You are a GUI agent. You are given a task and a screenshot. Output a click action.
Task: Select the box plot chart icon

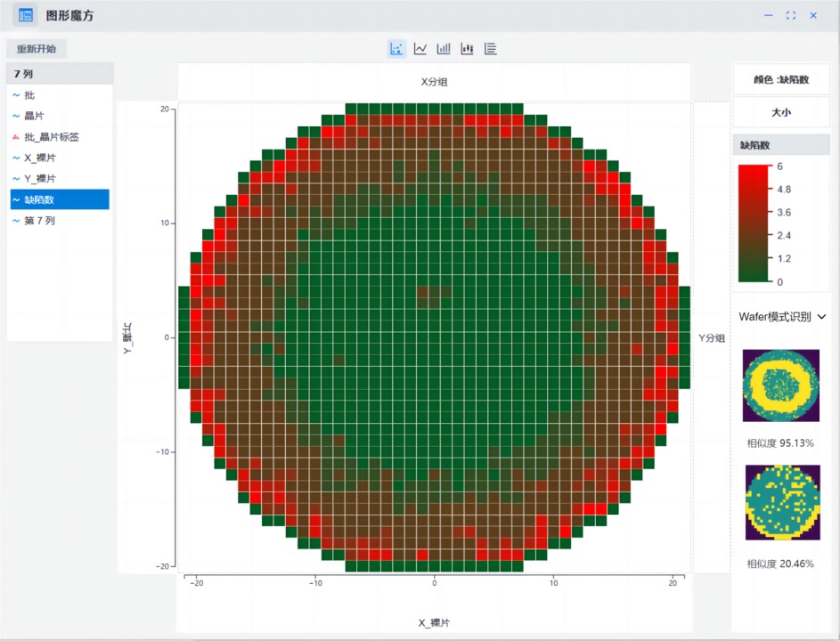point(467,49)
